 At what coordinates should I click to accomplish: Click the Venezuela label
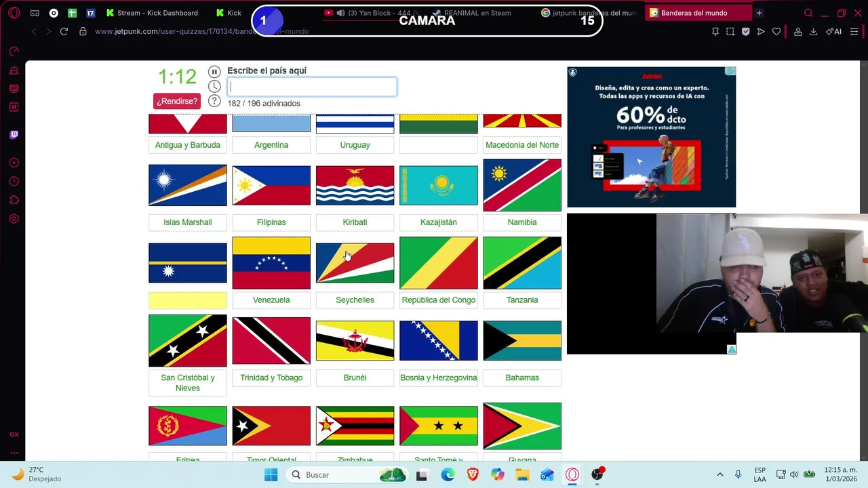click(271, 300)
